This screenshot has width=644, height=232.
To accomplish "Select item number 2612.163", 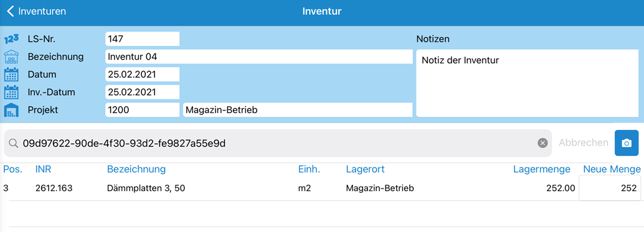I will coord(54,188).
